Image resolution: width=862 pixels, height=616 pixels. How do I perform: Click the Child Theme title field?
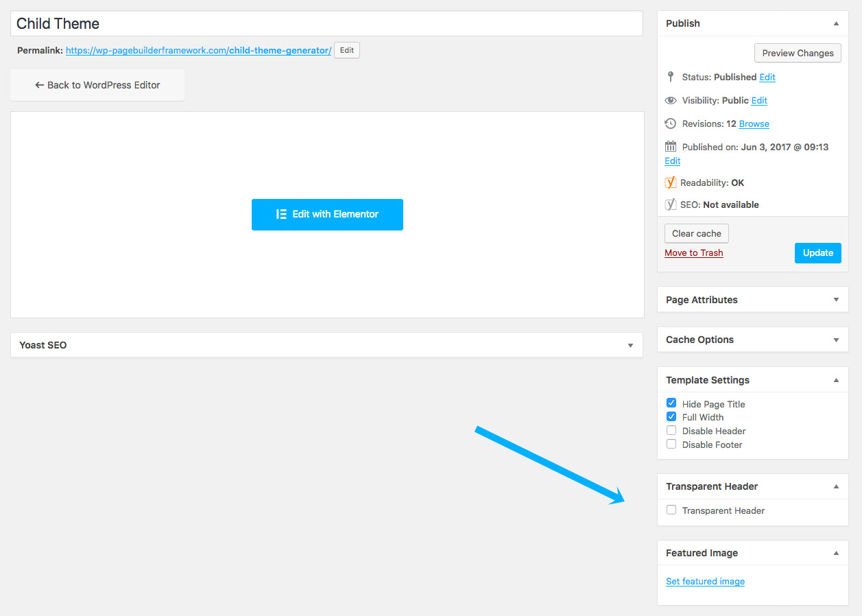(x=326, y=23)
